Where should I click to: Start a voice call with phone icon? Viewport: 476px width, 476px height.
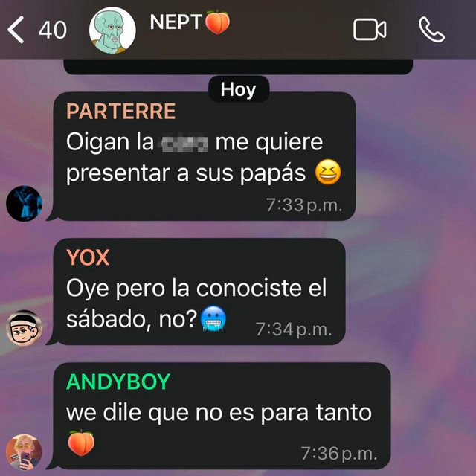(x=431, y=30)
